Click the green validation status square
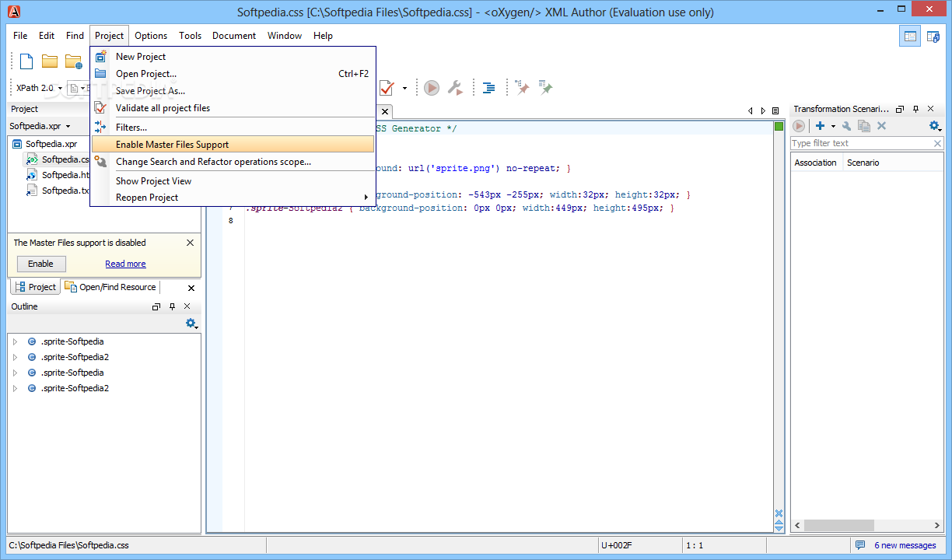The height and width of the screenshot is (560, 952). (x=779, y=127)
